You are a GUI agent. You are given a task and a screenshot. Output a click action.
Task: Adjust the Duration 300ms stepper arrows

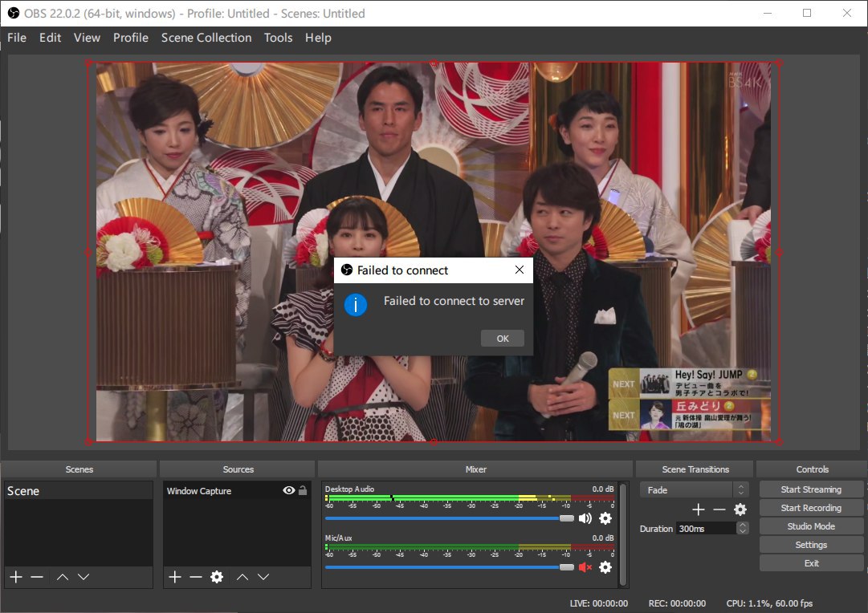[743, 528]
